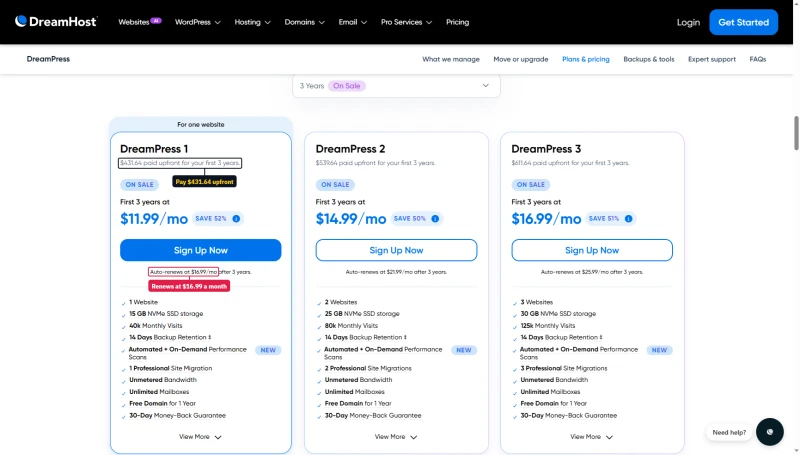Open the Pricing page

pos(457,22)
